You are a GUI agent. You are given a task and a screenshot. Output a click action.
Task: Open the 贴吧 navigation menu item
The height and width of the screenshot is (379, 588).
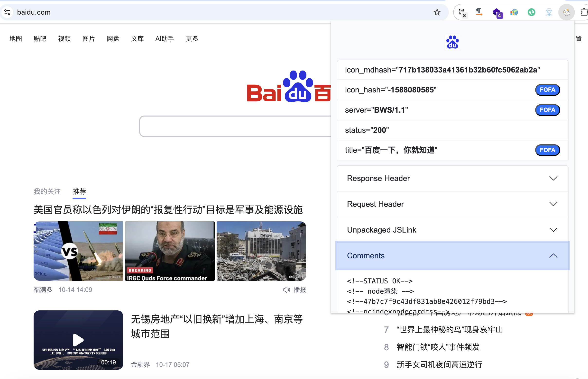[x=40, y=39]
